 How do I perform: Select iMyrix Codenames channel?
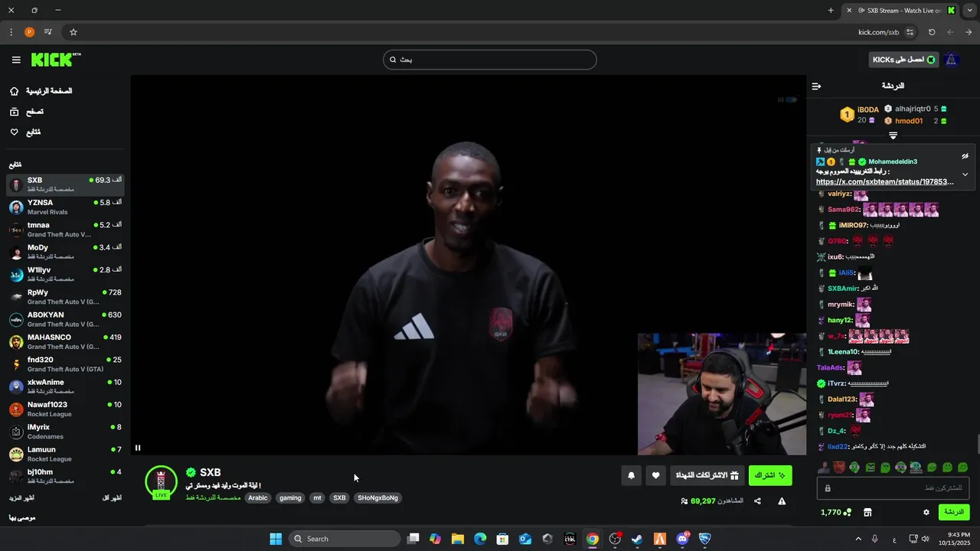click(65, 432)
